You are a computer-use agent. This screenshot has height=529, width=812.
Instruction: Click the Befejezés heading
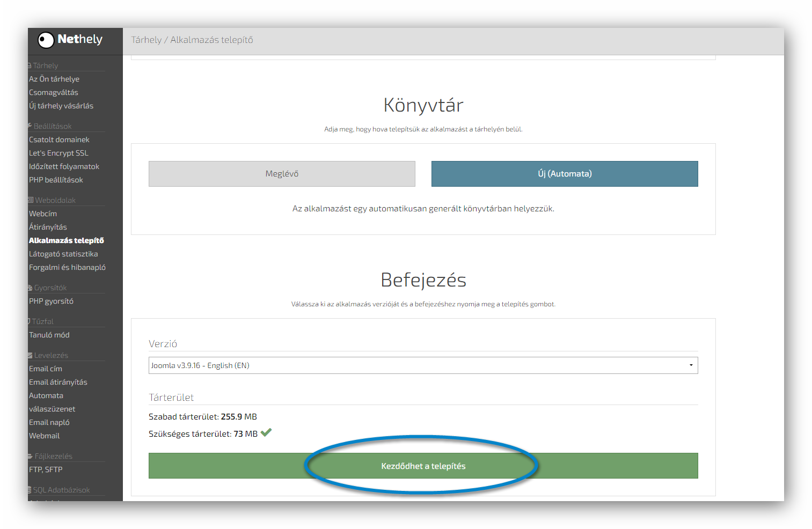pos(423,280)
